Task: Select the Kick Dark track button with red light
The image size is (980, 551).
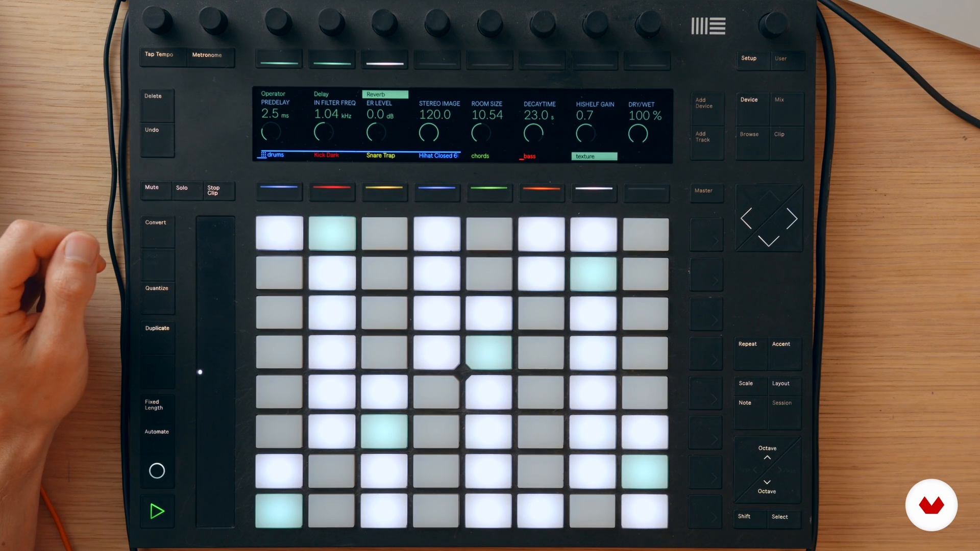Action: click(332, 192)
